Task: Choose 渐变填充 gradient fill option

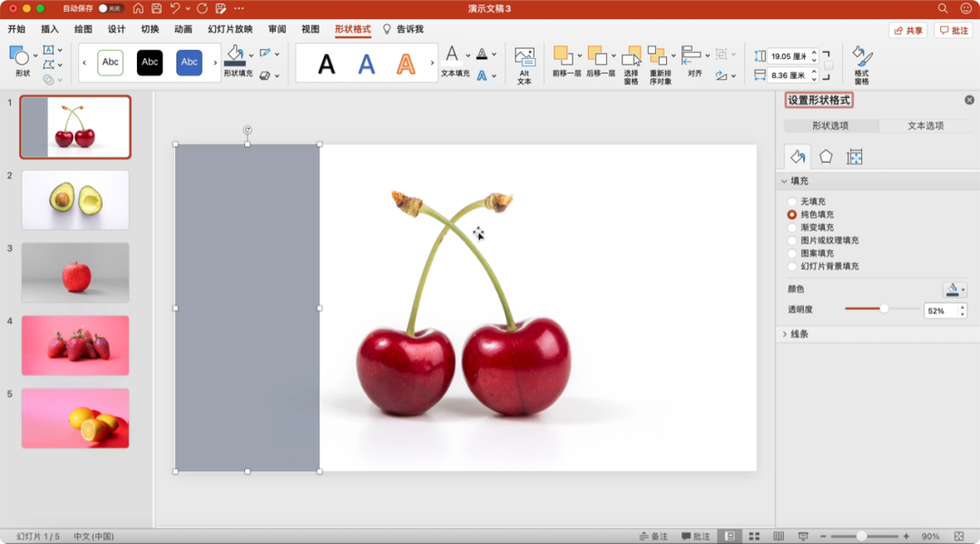Action: (x=792, y=227)
